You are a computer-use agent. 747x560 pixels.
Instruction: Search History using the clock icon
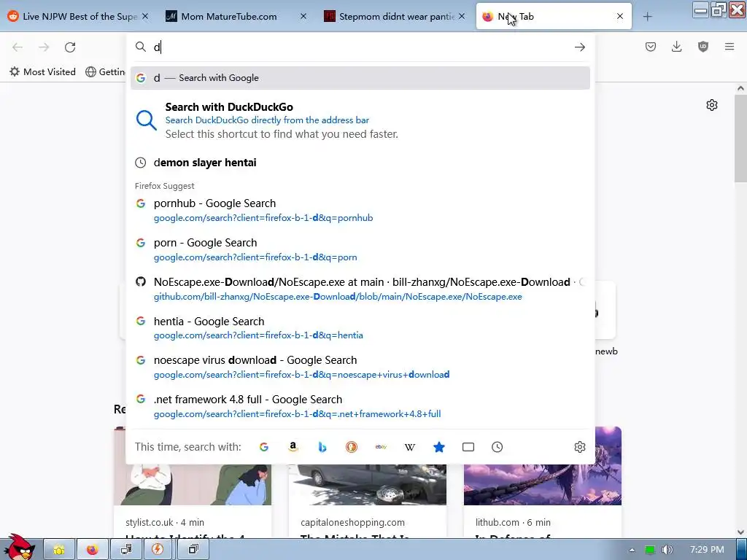498,447
